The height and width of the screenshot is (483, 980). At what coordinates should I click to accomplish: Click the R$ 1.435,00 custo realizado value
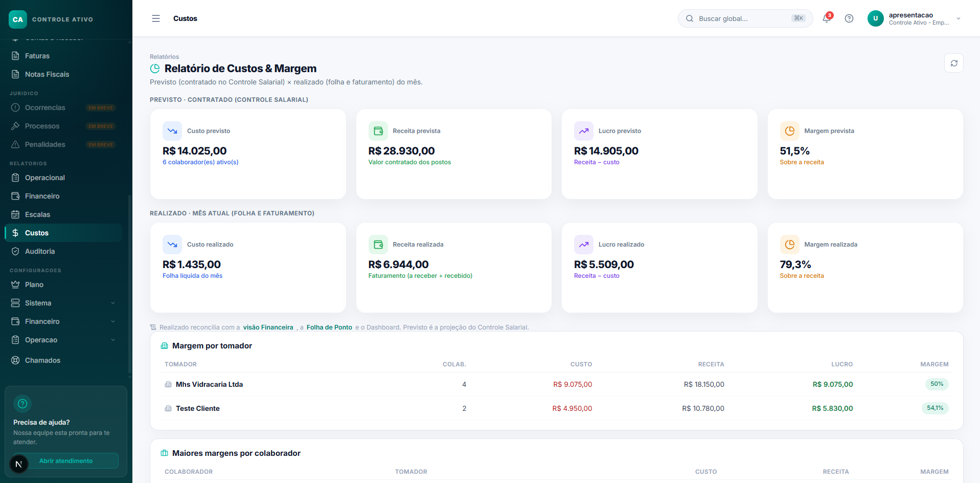coord(192,265)
